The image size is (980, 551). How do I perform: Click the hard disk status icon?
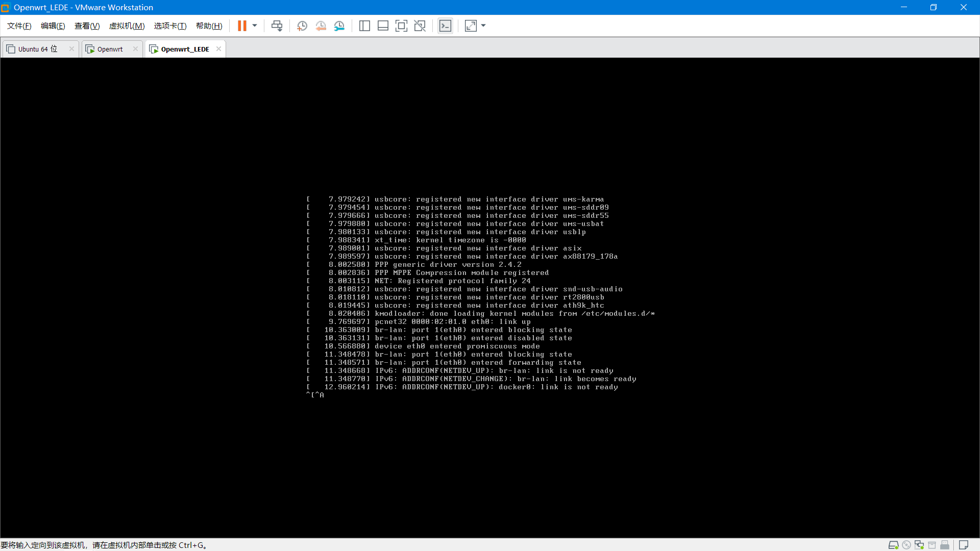coord(893,545)
